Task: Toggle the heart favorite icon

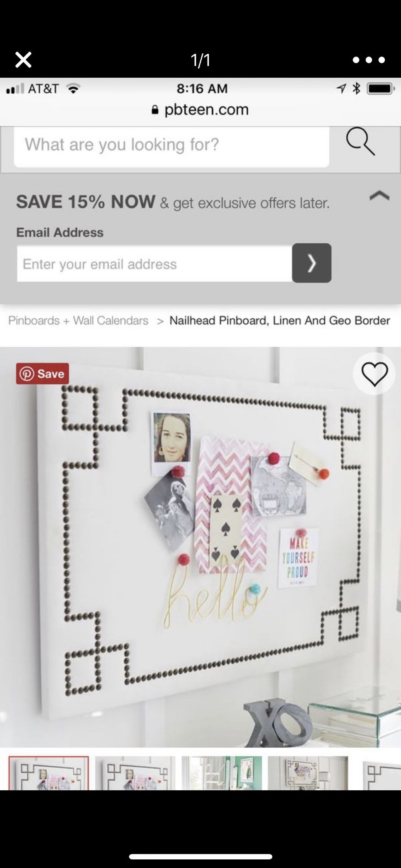Action: (374, 374)
